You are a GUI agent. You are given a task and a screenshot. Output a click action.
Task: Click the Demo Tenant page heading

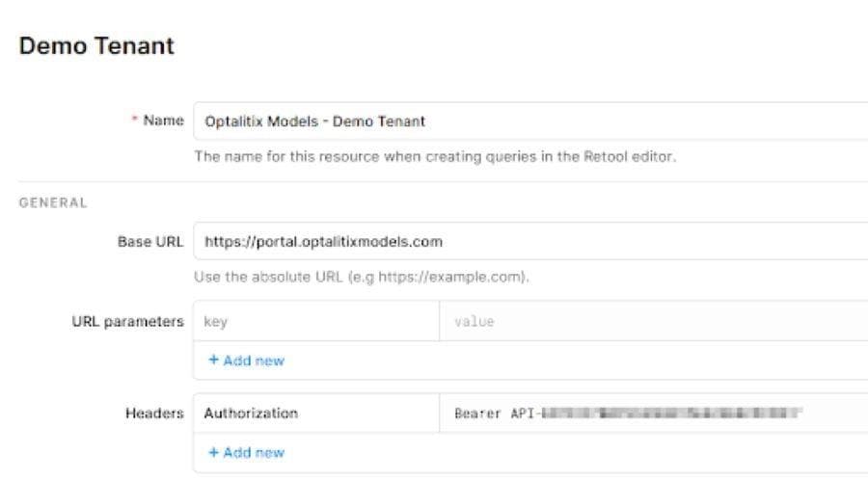point(96,47)
